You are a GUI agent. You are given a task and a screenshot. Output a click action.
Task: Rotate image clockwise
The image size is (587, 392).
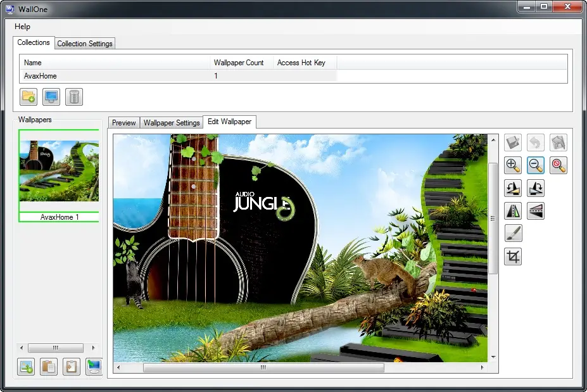536,188
